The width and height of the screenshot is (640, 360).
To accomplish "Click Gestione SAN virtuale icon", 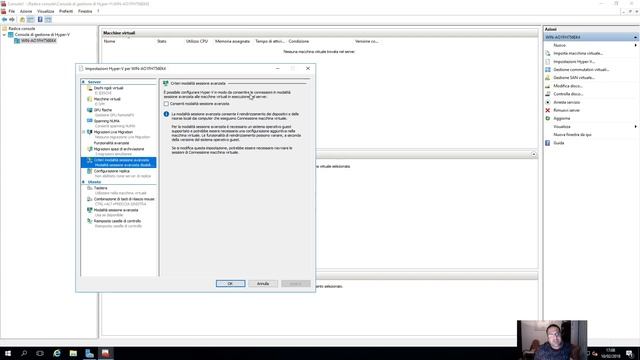I will pos(548,78).
